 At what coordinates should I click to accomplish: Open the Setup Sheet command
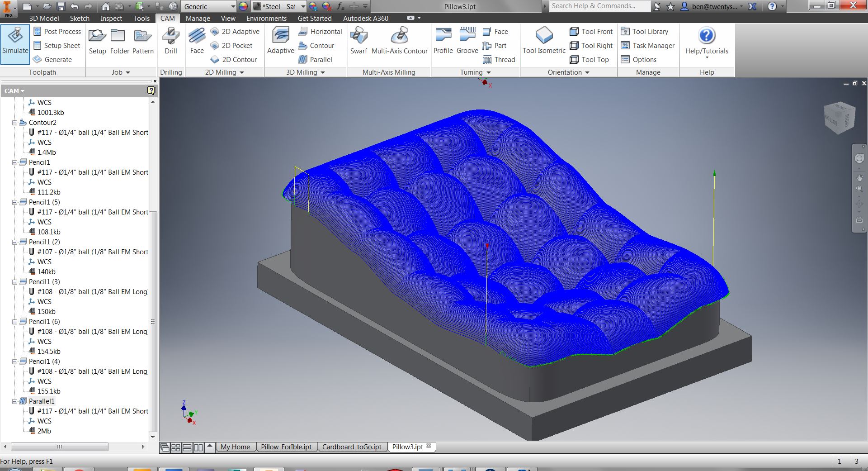(57, 46)
